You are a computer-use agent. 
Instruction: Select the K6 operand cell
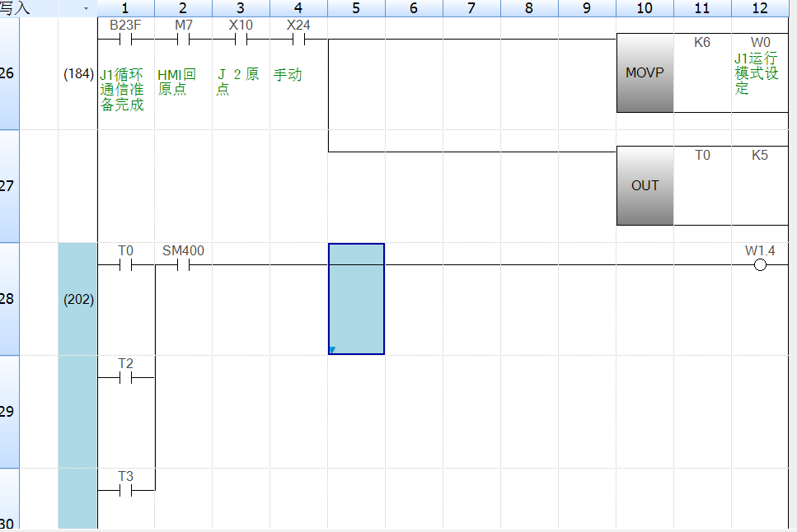[x=702, y=43]
